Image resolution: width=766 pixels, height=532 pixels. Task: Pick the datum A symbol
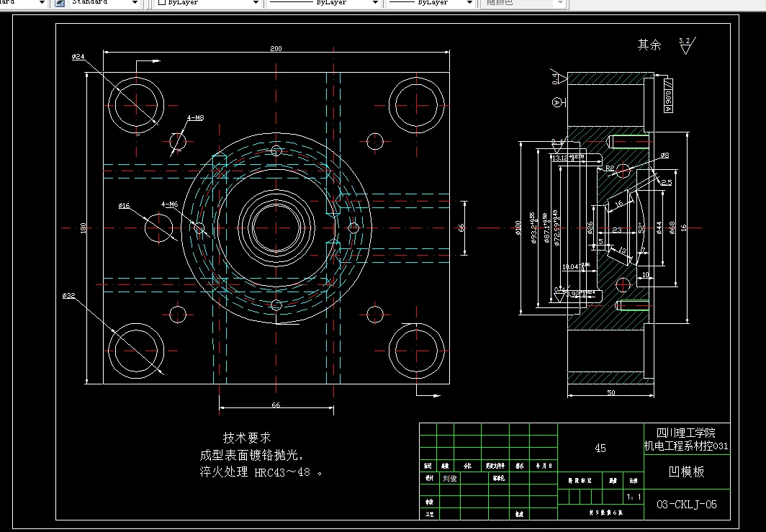558,102
